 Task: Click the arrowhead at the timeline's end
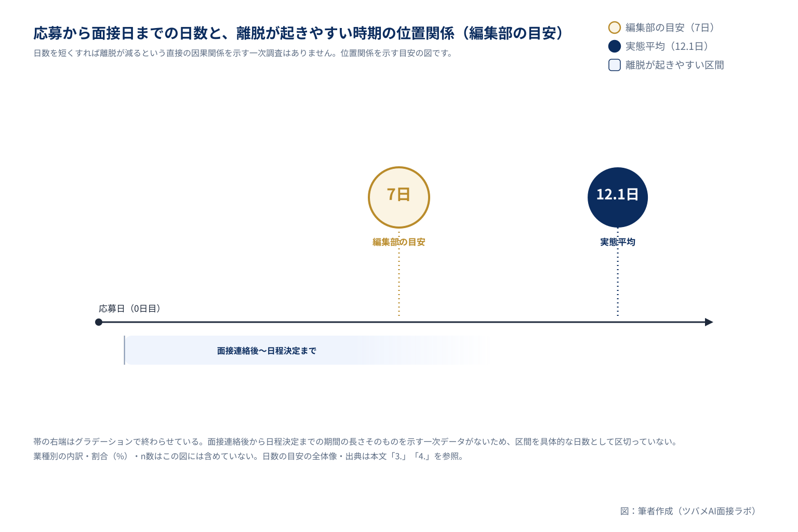click(x=709, y=322)
